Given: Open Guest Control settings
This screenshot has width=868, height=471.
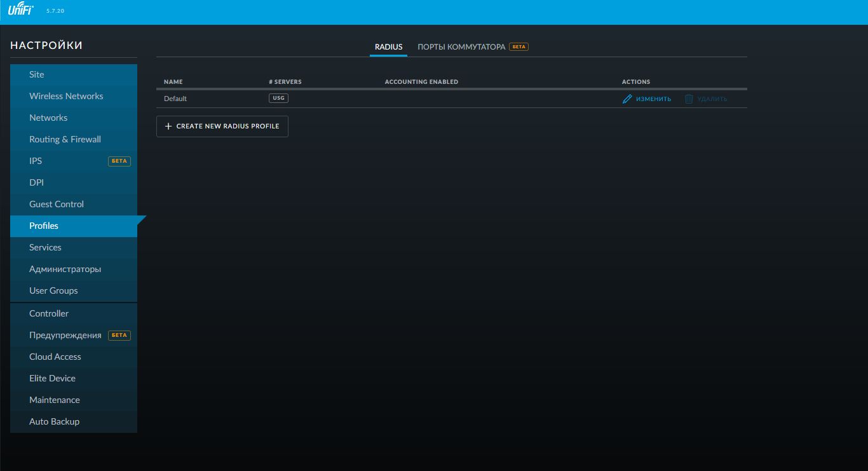Looking at the screenshot, I should (57, 204).
